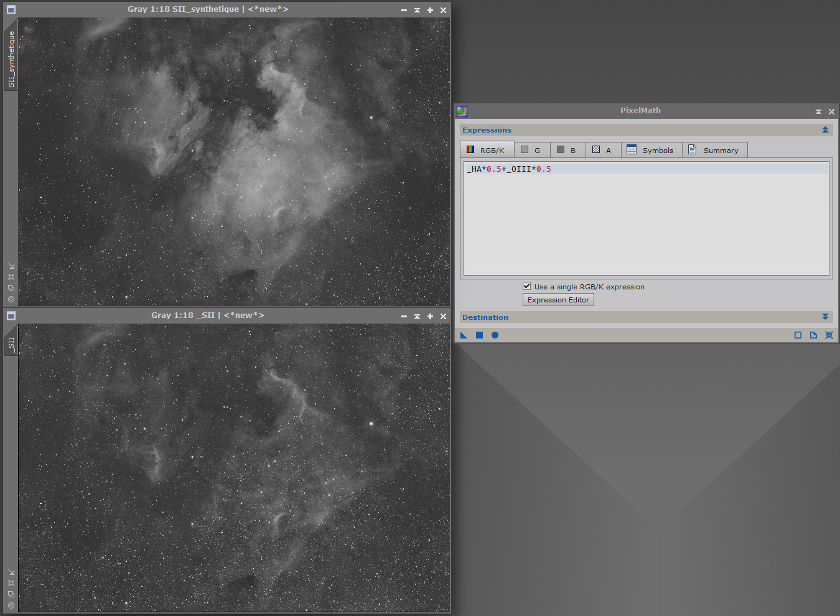This screenshot has width=840, height=616.
Task: Click the hollow square icon in PixelMath bottom bar
Action: pos(798,335)
